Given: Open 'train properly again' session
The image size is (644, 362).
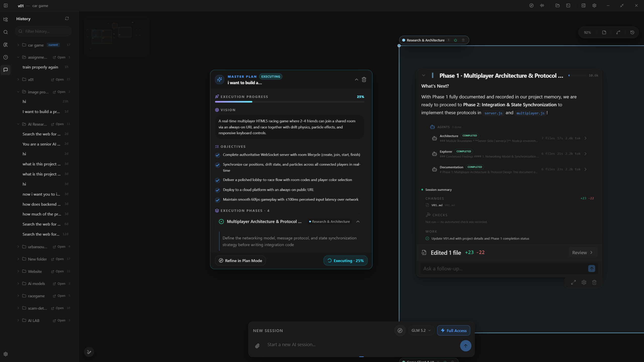Looking at the screenshot, I should (45, 67).
